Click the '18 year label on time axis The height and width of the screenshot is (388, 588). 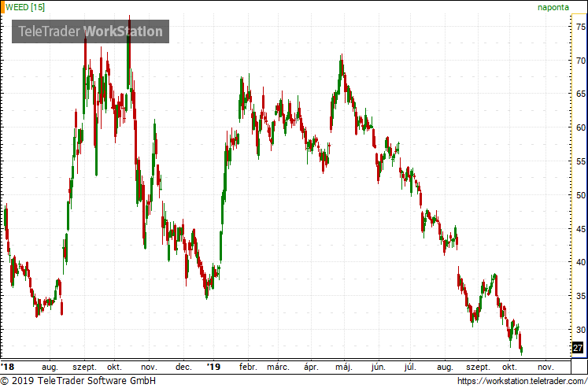point(7,367)
